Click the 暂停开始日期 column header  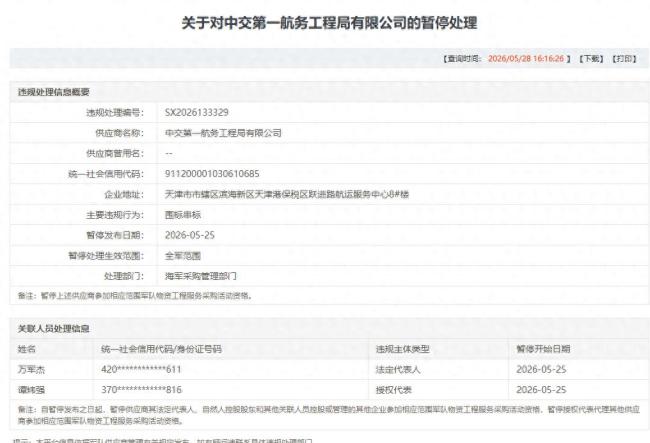[543, 349]
